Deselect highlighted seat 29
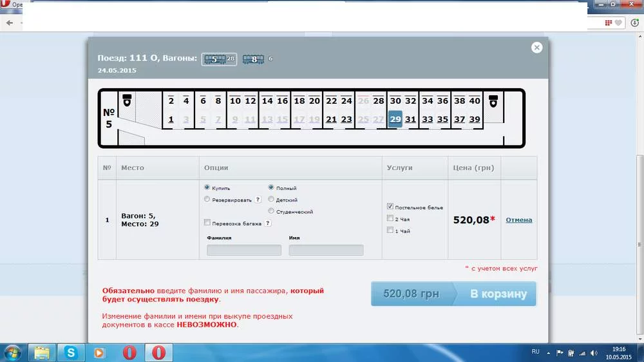Screen dimensions: 644x362 [x=395, y=119]
